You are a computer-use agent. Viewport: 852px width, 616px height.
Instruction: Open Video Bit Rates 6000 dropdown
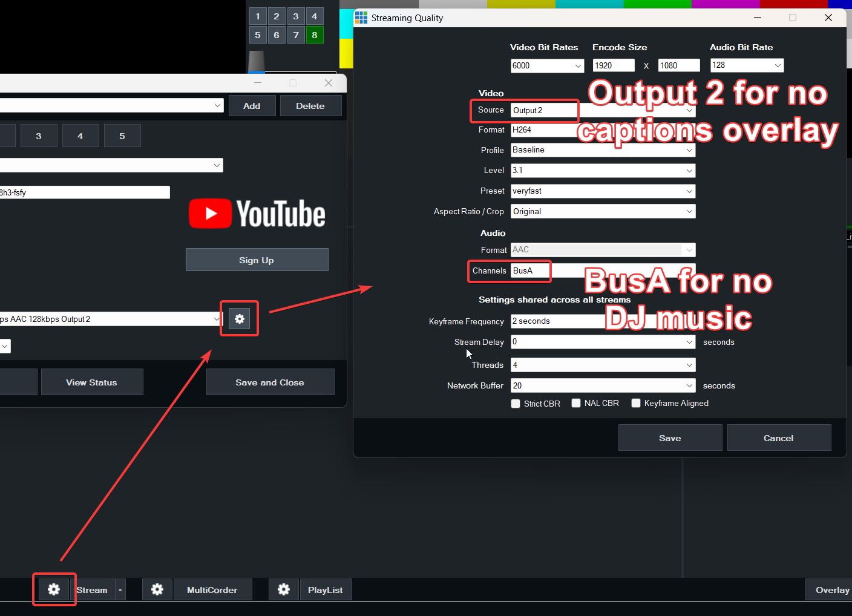point(547,65)
